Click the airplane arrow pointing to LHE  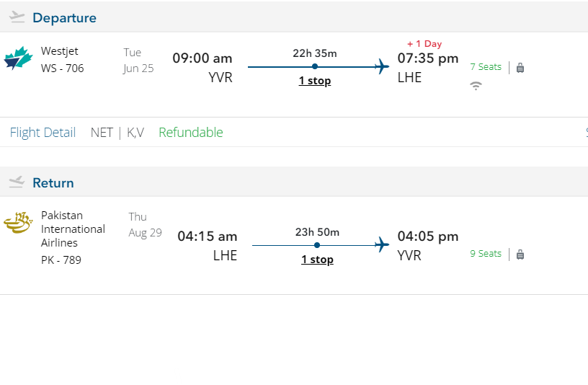[382, 67]
